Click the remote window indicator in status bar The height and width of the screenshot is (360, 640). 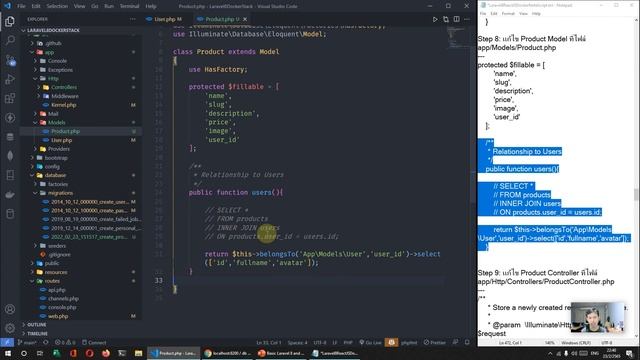[x=7, y=342]
